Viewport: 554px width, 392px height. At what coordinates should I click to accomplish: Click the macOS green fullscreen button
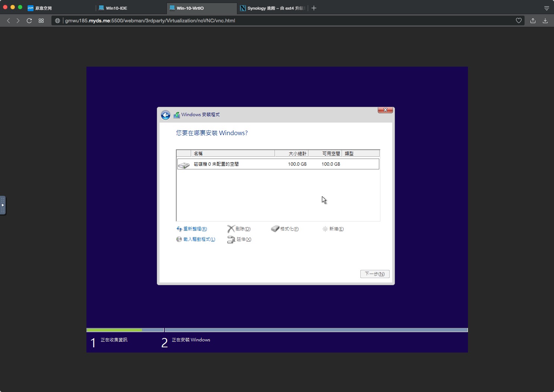pyautogui.click(x=20, y=7)
